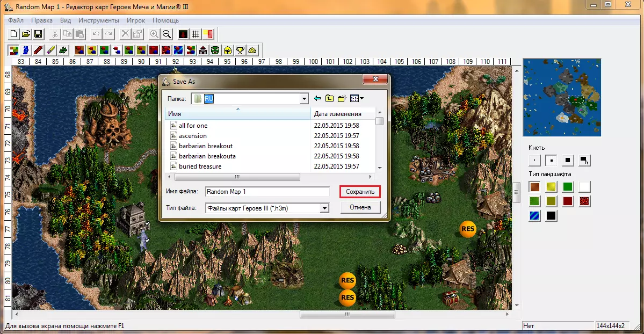Open the lava terrain objects palette icon

click(x=166, y=50)
